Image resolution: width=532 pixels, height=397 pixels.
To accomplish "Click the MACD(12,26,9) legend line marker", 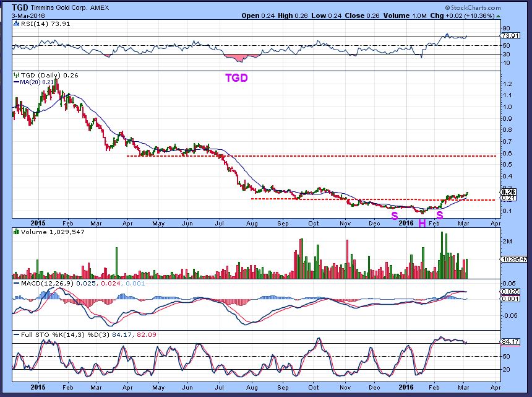I will click(16, 283).
